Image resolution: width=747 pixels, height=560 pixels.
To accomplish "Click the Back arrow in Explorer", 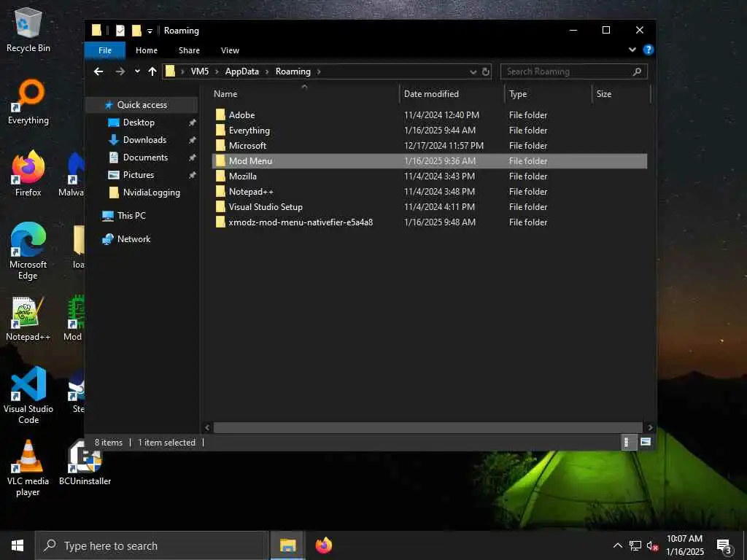I will 98,71.
